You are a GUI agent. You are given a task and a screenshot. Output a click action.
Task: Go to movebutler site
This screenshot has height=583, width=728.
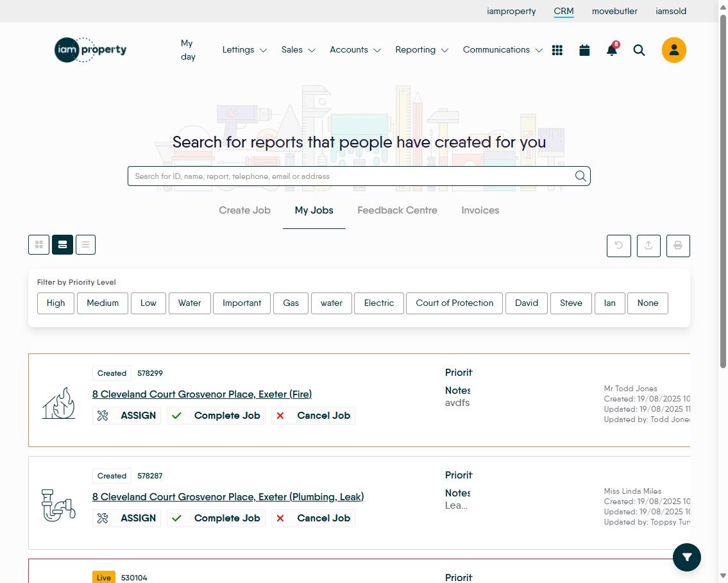point(614,11)
